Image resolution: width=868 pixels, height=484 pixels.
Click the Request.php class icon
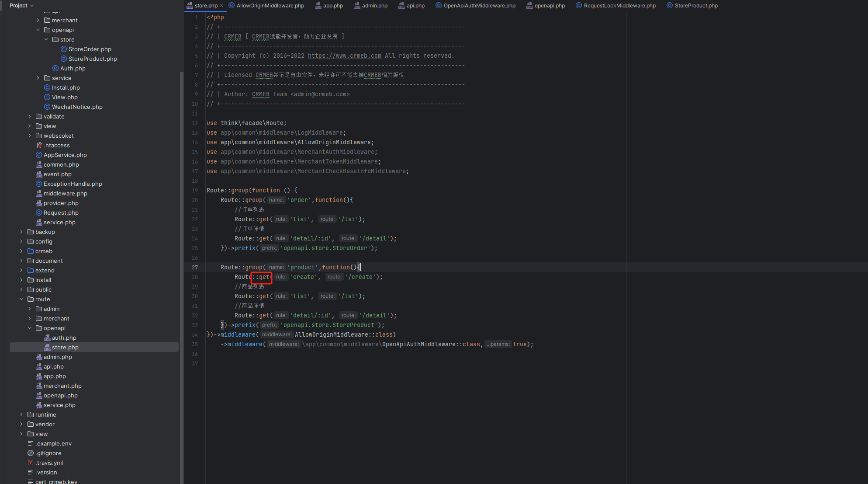(x=39, y=213)
